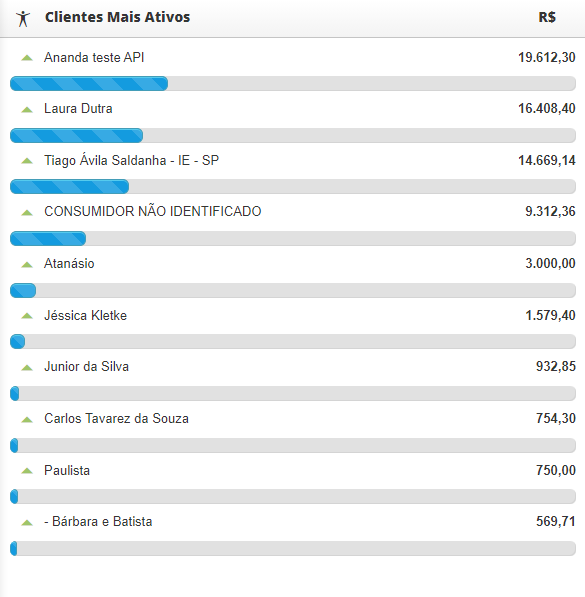
Task: Click green triangle beside Jéssica Kletke
Action: coord(27,316)
